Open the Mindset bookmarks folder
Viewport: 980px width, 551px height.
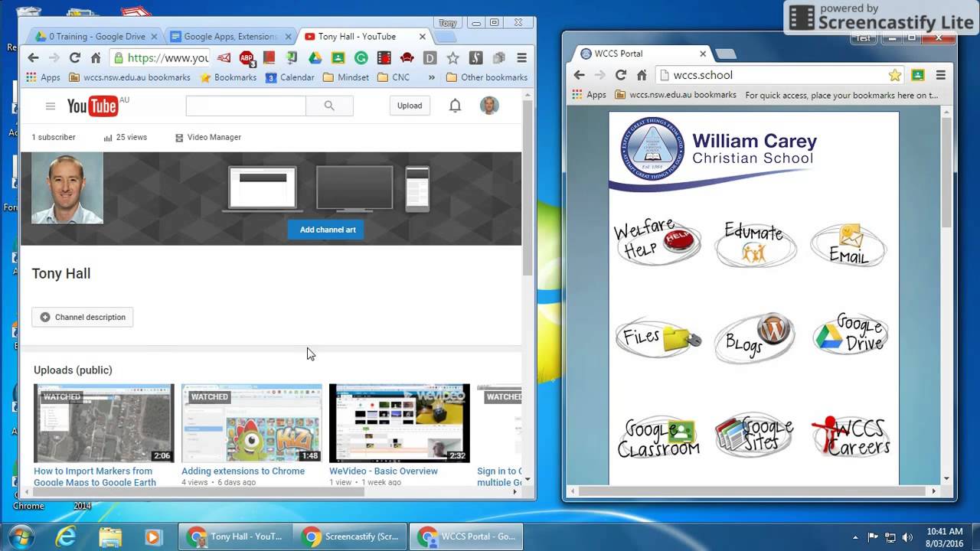pyautogui.click(x=346, y=77)
